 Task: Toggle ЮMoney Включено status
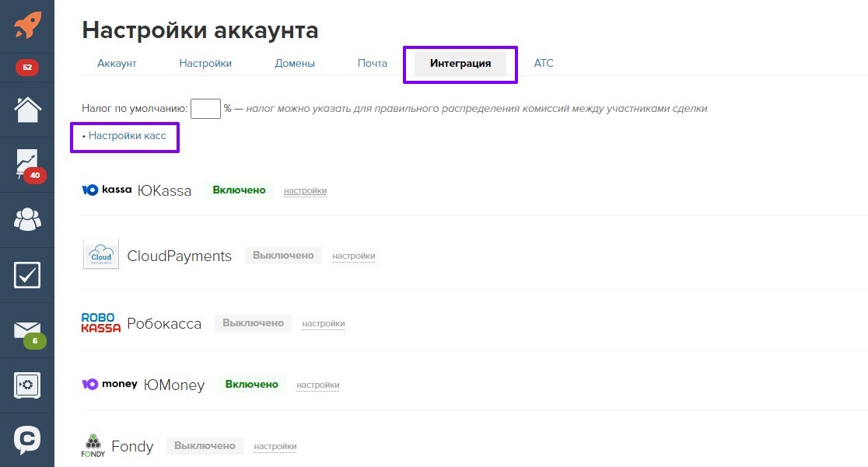coord(252,385)
